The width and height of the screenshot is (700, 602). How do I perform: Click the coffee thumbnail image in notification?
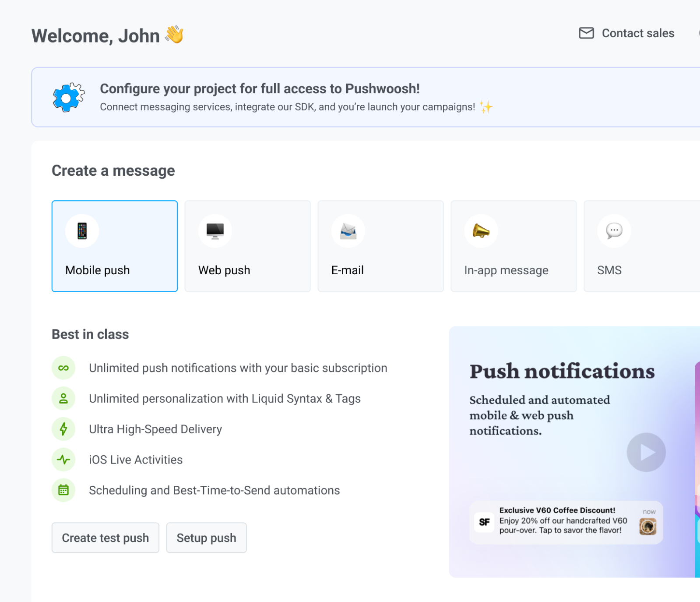click(648, 526)
